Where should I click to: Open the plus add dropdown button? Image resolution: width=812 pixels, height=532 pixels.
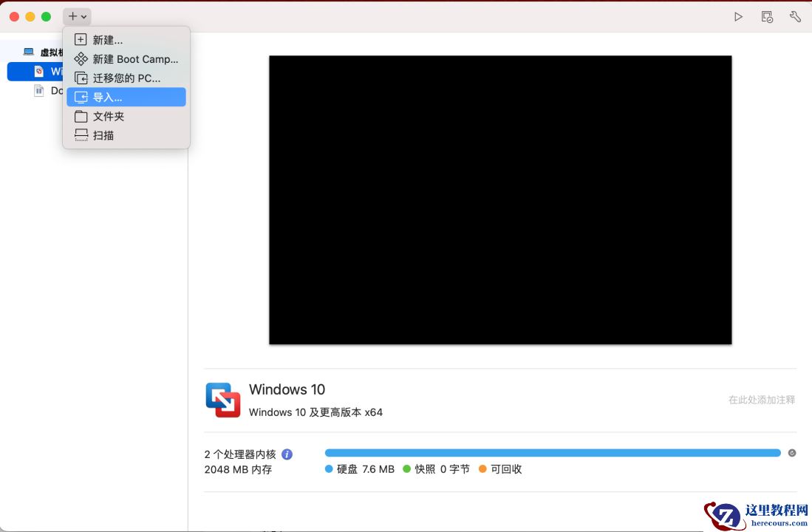(x=77, y=16)
